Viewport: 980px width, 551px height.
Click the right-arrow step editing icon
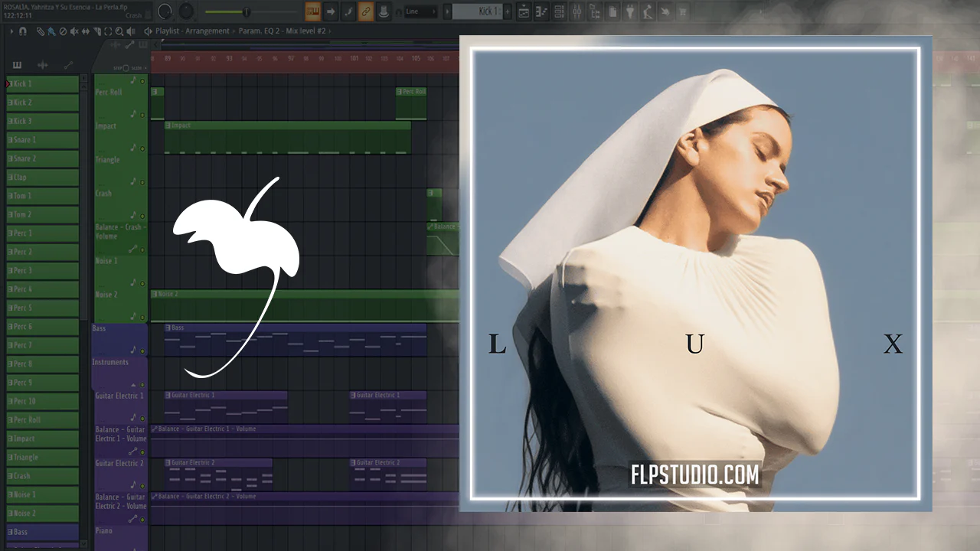(331, 11)
